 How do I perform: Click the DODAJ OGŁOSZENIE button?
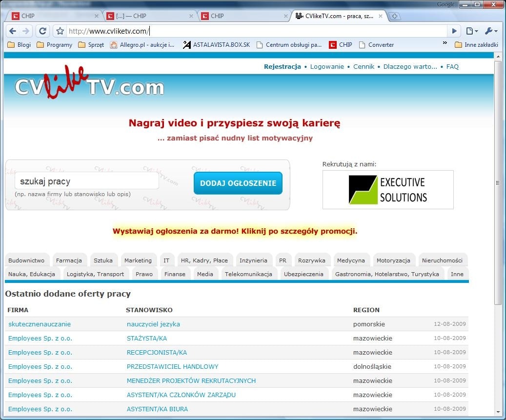(x=238, y=183)
